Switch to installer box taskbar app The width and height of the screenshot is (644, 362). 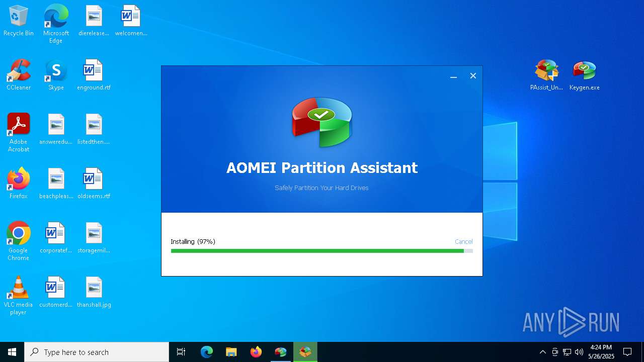[305, 352]
